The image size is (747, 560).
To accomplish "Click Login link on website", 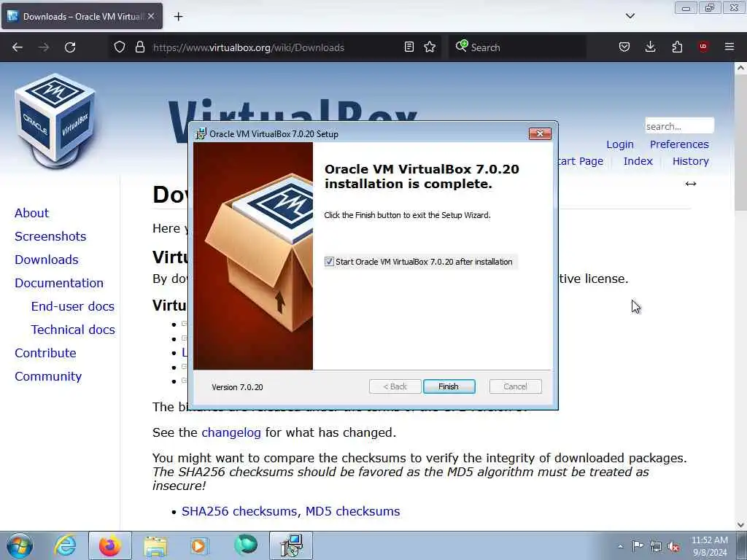I will click(x=620, y=144).
